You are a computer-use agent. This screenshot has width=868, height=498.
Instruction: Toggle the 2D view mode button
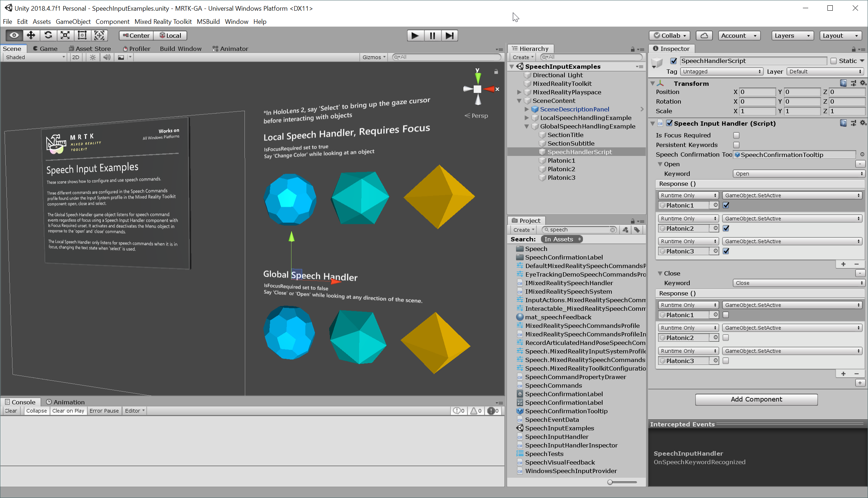coord(75,57)
